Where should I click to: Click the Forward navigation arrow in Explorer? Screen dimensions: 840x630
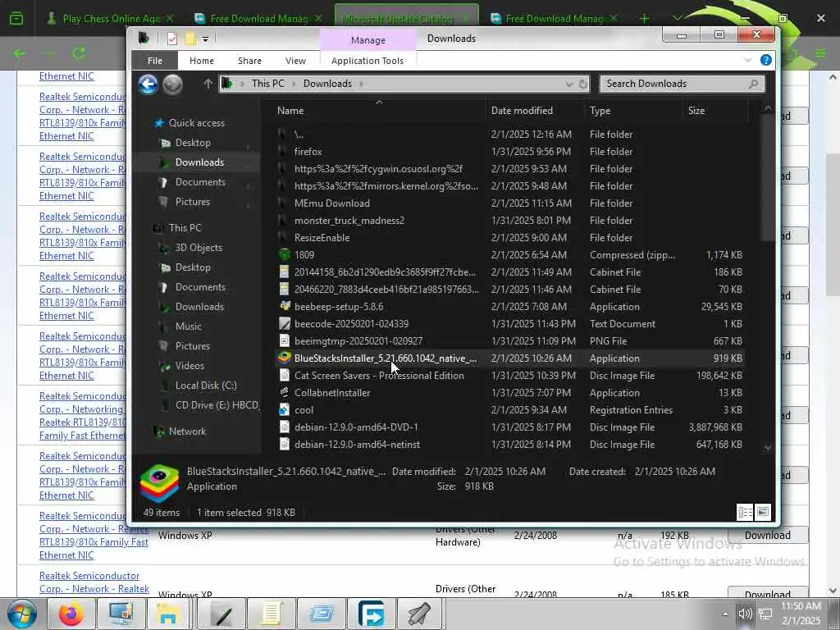172,84
